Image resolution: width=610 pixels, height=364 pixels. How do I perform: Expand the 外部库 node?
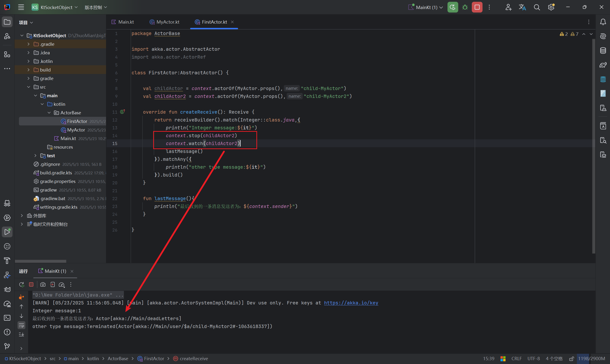(22, 216)
